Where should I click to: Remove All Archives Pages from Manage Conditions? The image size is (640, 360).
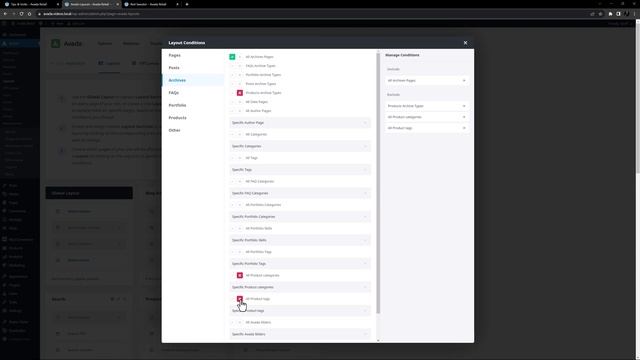click(464, 80)
